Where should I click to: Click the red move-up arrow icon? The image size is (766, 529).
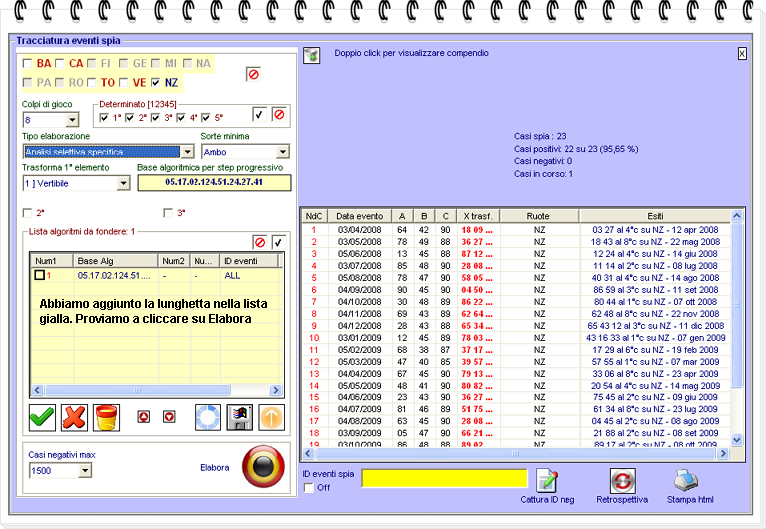tap(144, 417)
